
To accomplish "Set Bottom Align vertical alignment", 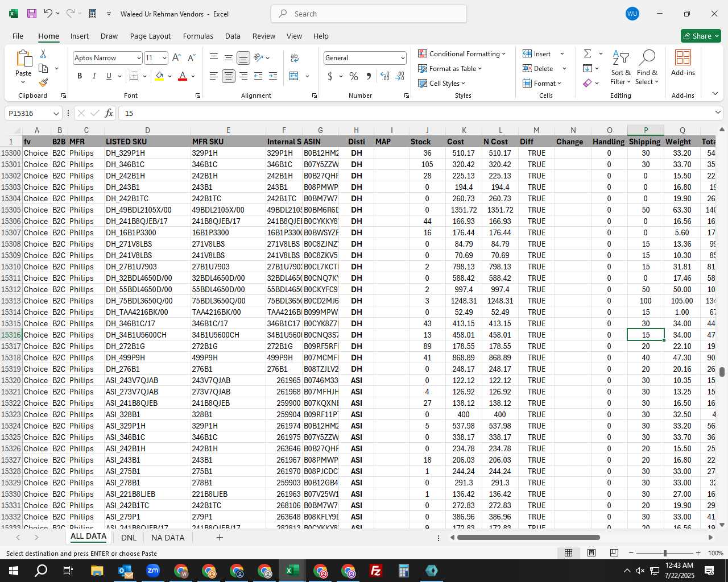I will (243, 58).
